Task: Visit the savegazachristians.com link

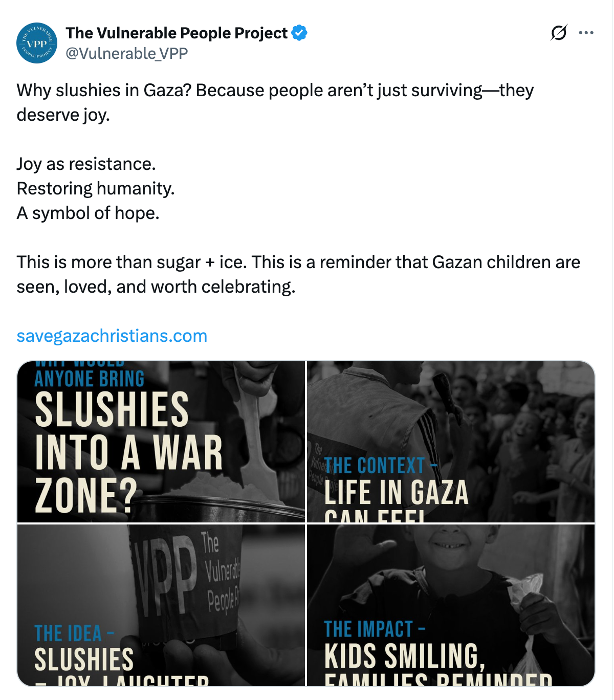Action: pos(112,336)
